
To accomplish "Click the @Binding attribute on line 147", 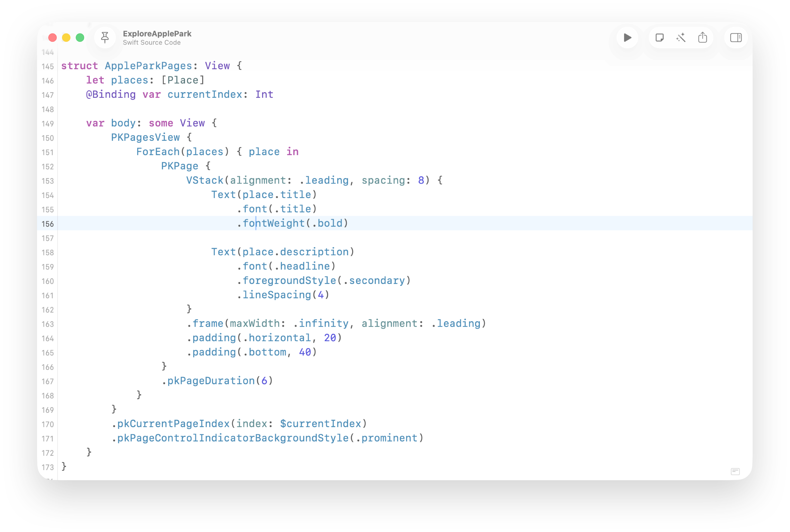I will (x=111, y=94).
